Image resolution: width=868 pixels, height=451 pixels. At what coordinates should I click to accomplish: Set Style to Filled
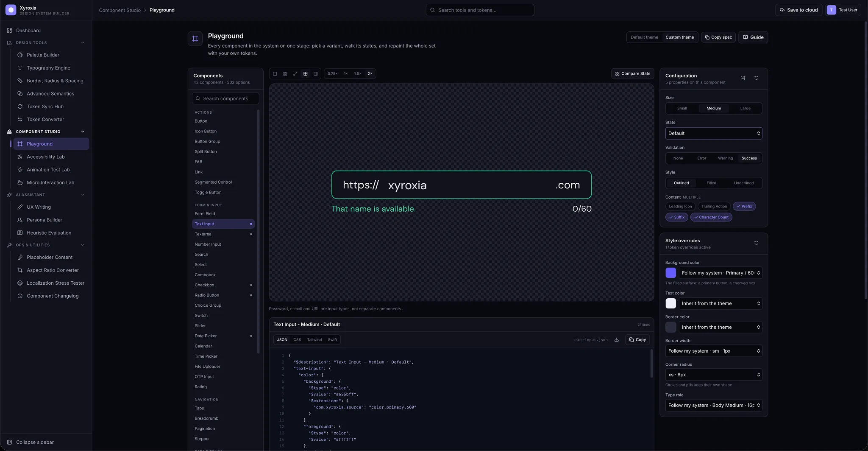[711, 183]
